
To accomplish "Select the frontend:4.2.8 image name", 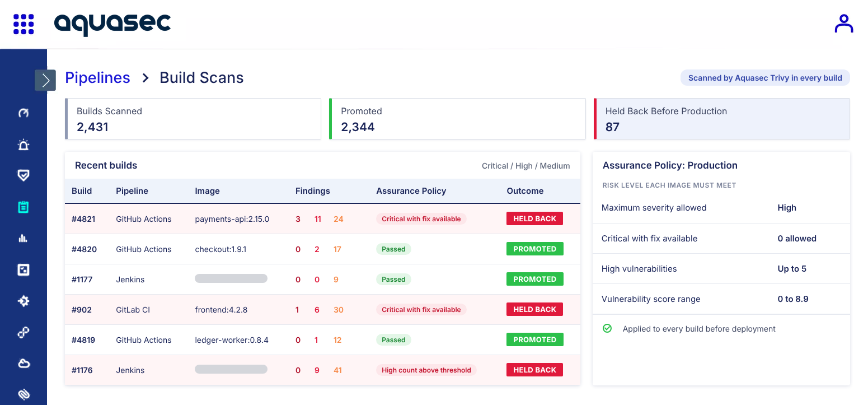I will (221, 310).
